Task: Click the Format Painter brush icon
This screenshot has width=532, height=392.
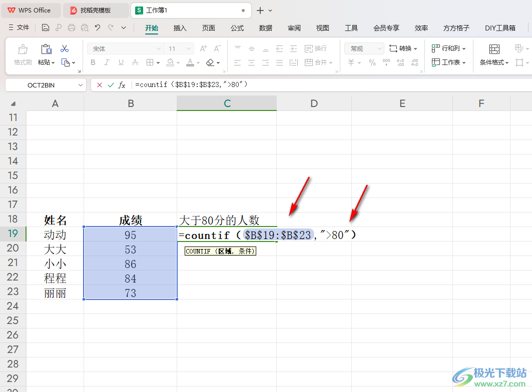Action: point(23,49)
